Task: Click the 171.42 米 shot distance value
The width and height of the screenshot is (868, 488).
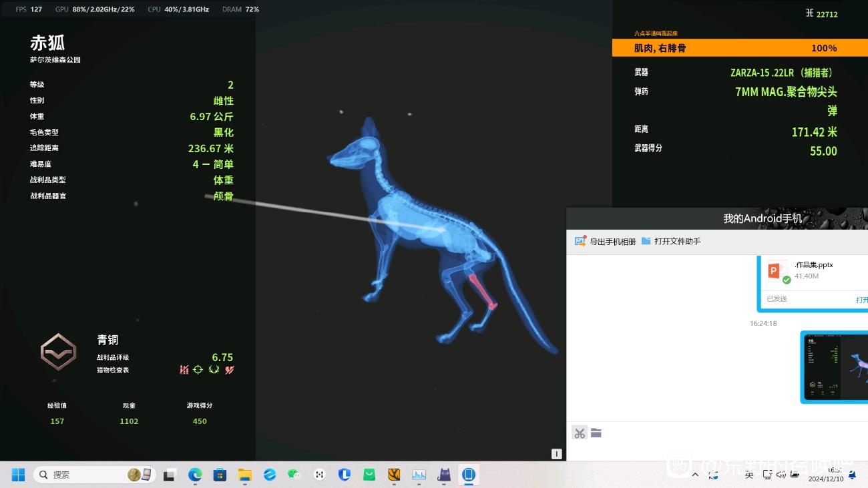Action: coord(815,132)
